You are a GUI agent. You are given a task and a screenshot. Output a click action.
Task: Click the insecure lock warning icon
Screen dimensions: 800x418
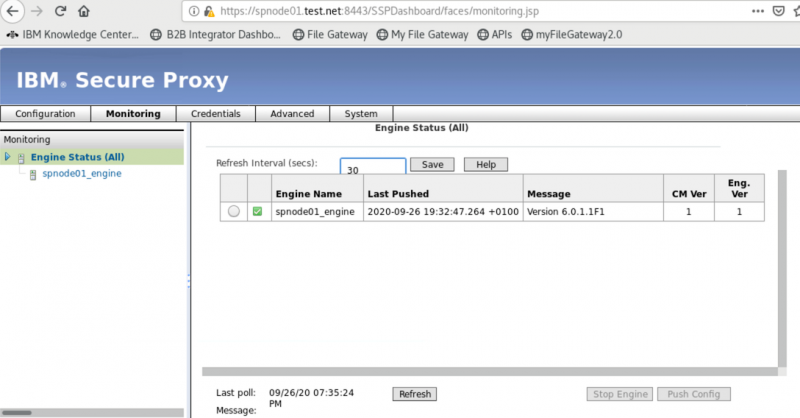pos(209,11)
